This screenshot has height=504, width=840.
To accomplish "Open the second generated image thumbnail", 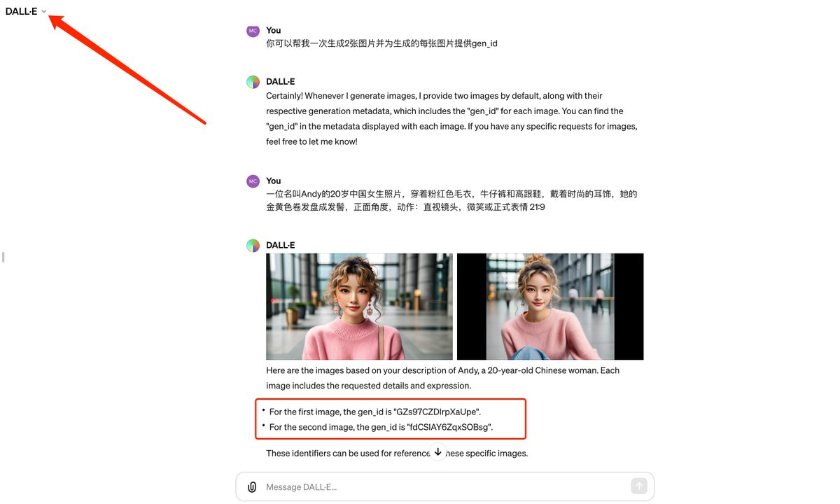I will tap(550, 307).
